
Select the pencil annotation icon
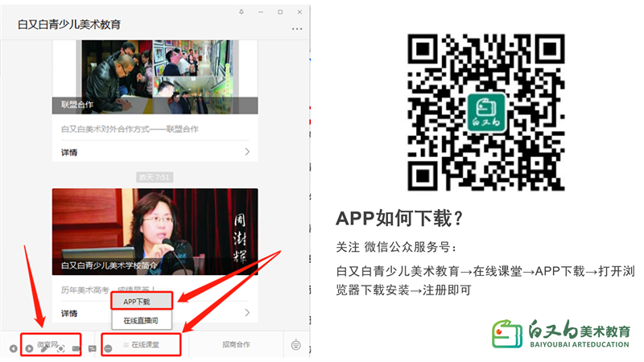(x=44, y=348)
